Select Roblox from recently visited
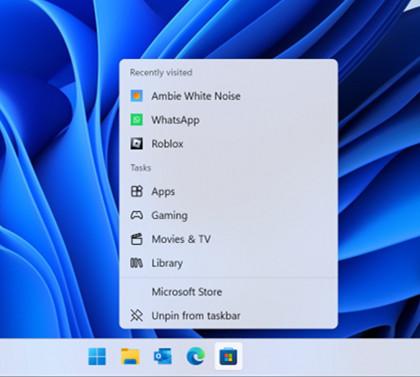Screen dimensions: 420x377 pos(228,144)
